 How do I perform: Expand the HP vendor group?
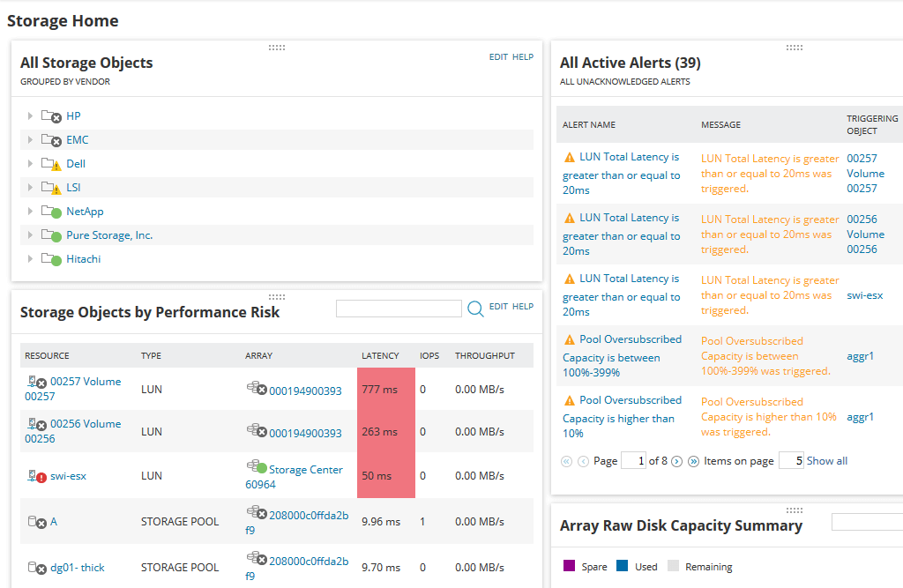point(31,115)
